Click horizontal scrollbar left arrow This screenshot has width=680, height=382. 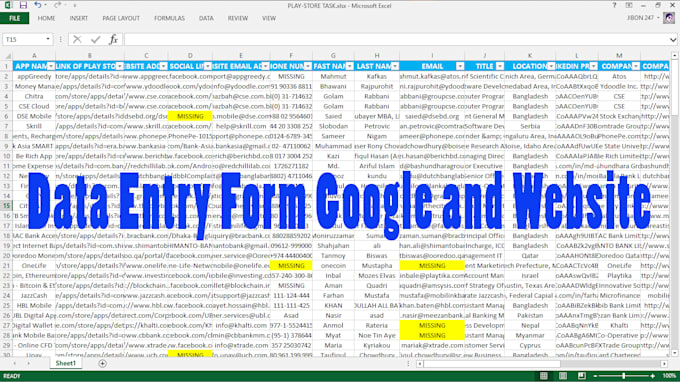click(x=420, y=364)
